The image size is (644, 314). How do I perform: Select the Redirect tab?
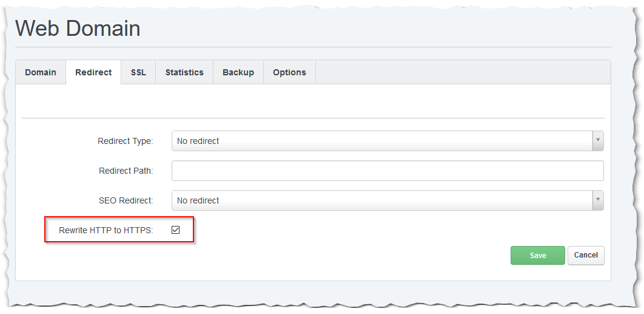pyautogui.click(x=93, y=72)
